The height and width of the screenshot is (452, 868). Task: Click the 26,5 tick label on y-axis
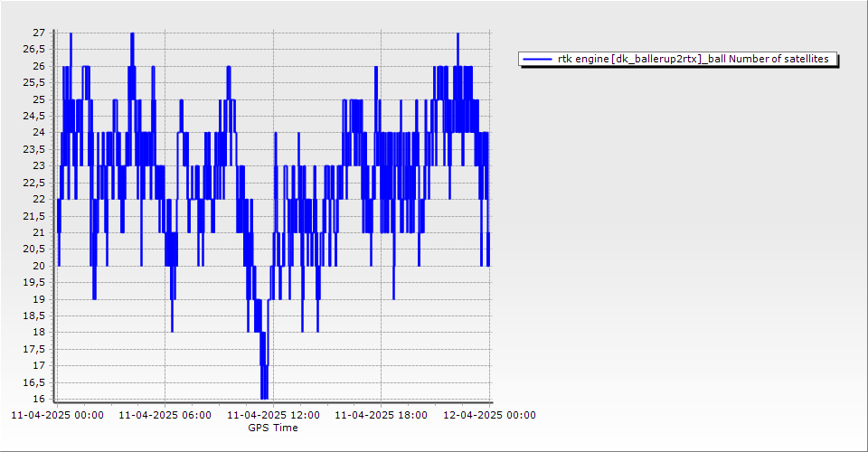(33, 50)
